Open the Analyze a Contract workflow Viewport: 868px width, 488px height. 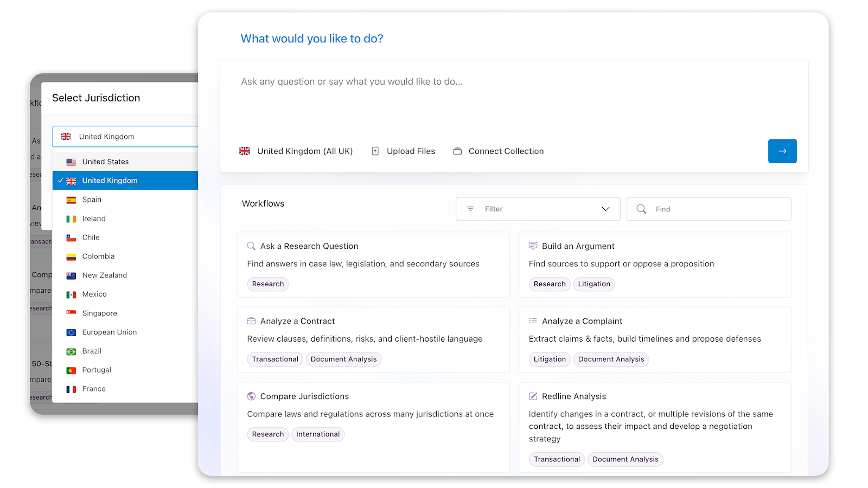coord(297,321)
